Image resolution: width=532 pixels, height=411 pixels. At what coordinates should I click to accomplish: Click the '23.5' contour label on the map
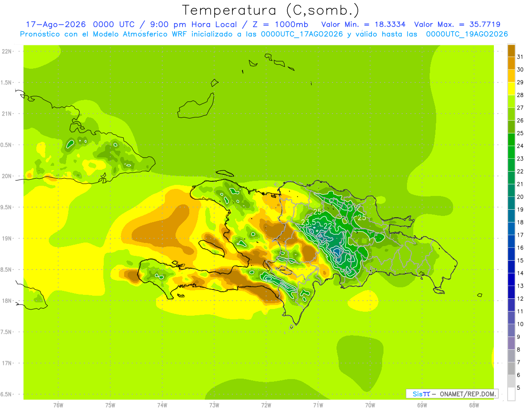(x=308, y=222)
